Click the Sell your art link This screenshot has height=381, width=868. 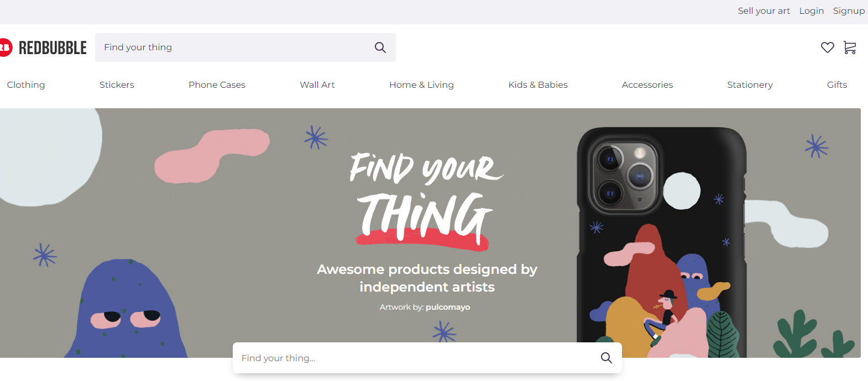click(764, 11)
